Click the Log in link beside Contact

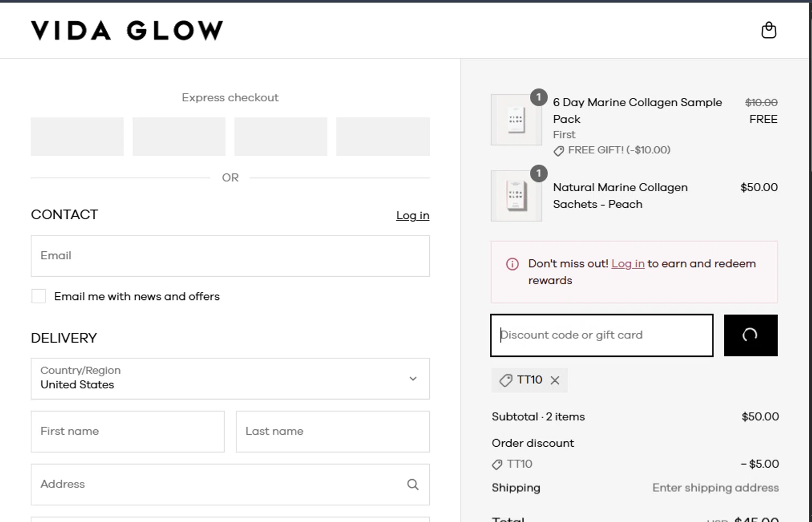[x=412, y=216]
